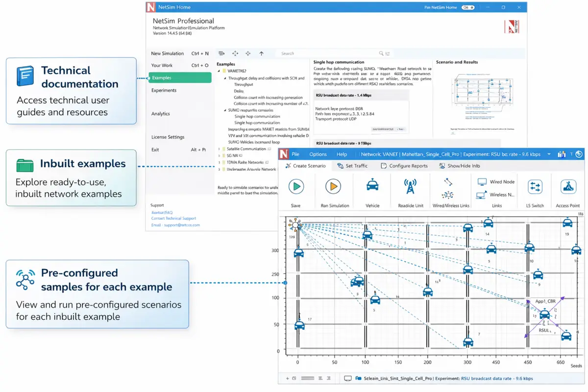
Task: Toggle the Pin NetSim Home switch
Action: click(467, 8)
